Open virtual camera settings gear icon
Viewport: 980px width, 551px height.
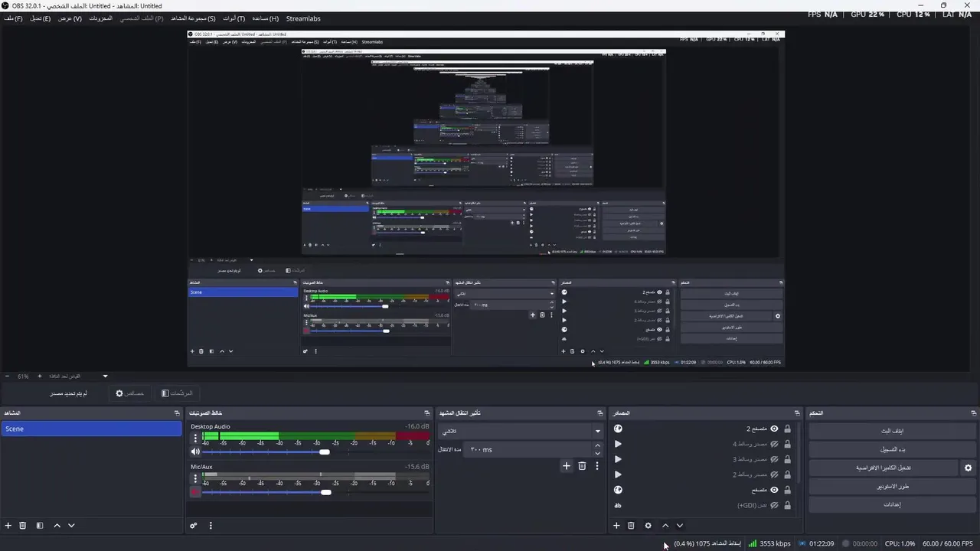click(x=968, y=468)
